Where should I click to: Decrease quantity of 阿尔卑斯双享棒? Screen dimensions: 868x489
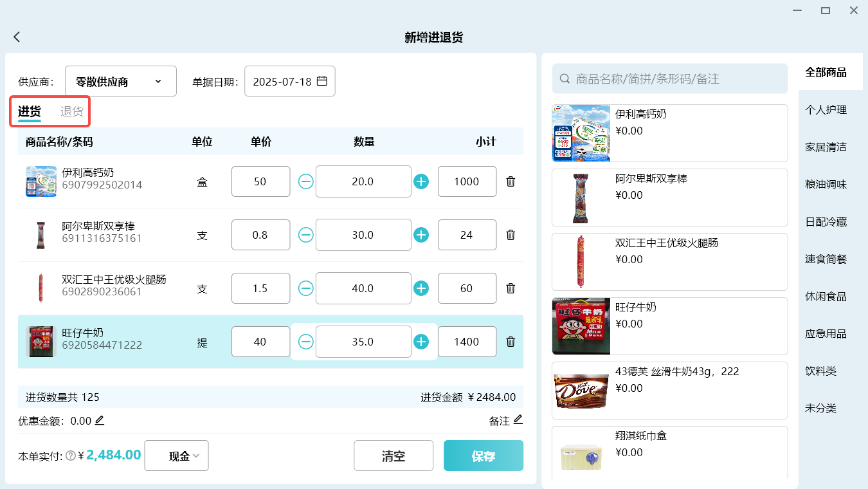point(306,235)
